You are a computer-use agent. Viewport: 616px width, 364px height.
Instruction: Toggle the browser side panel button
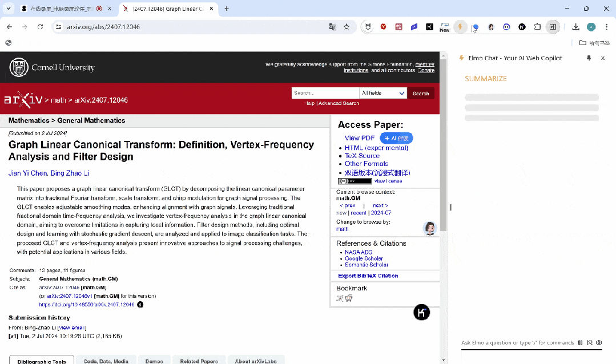click(553, 27)
